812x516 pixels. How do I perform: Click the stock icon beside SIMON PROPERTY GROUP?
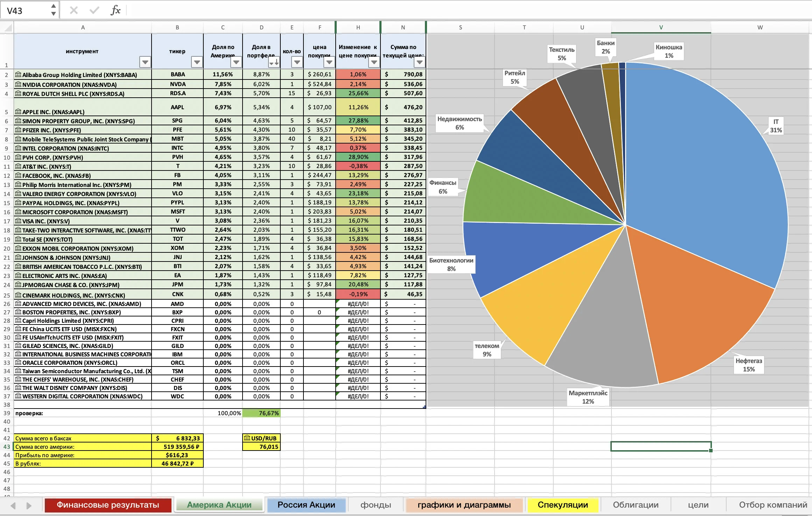pos(18,120)
